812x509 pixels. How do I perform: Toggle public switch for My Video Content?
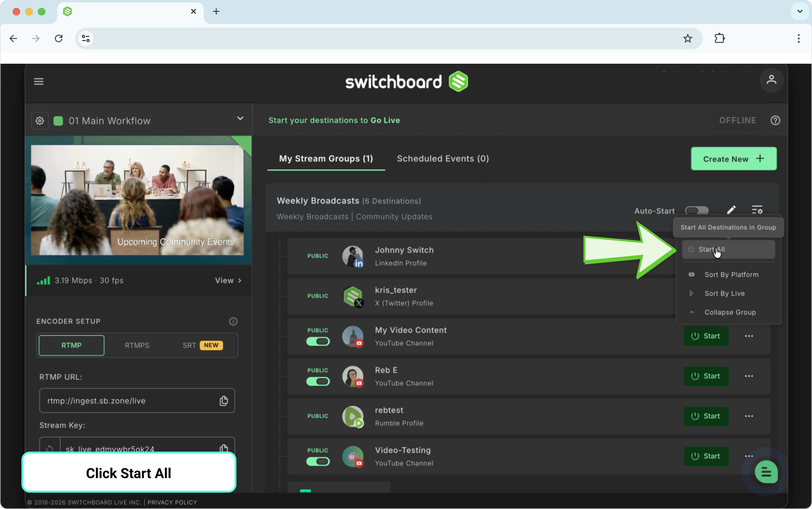click(x=318, y=341)
